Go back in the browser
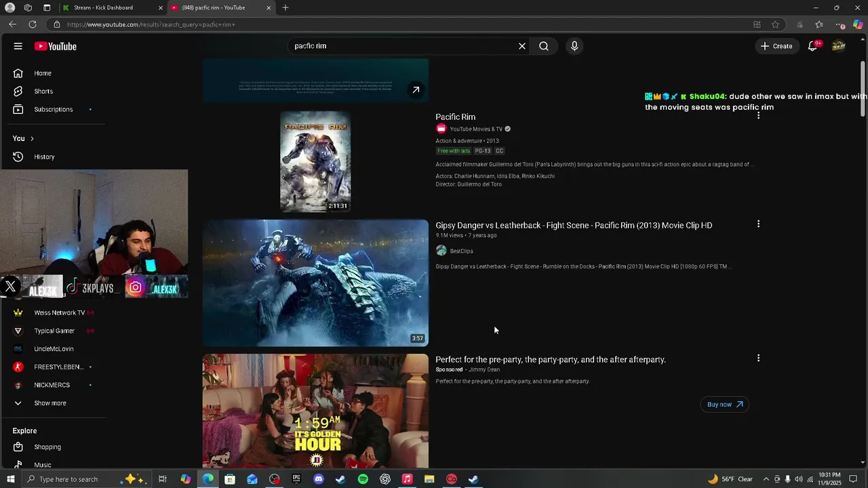Viewport: 868px width, 488px height. (12, 24)
